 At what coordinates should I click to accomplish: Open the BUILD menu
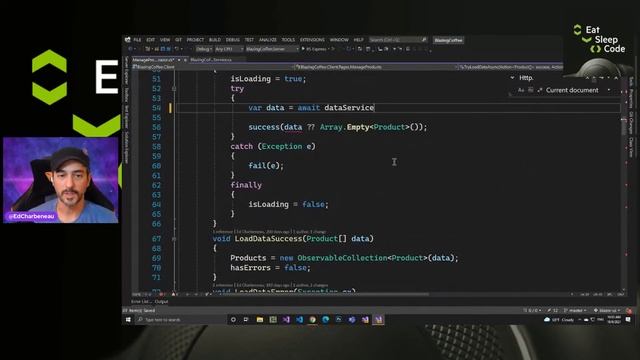tap(215, 40)
